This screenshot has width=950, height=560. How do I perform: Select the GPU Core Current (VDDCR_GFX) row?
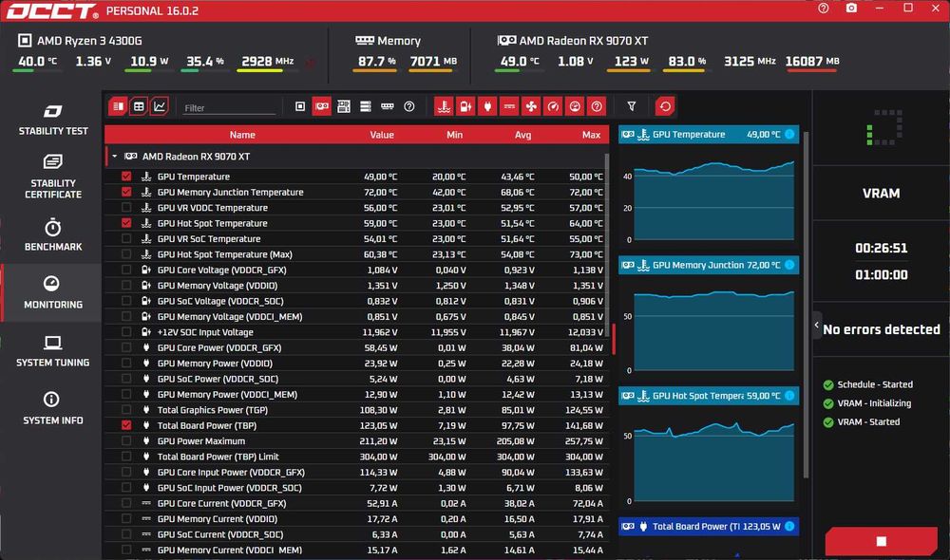tap(355, 503)
